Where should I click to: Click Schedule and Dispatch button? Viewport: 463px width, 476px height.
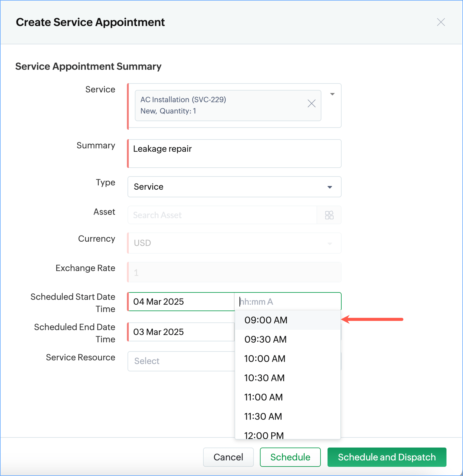tap(387, 457)
